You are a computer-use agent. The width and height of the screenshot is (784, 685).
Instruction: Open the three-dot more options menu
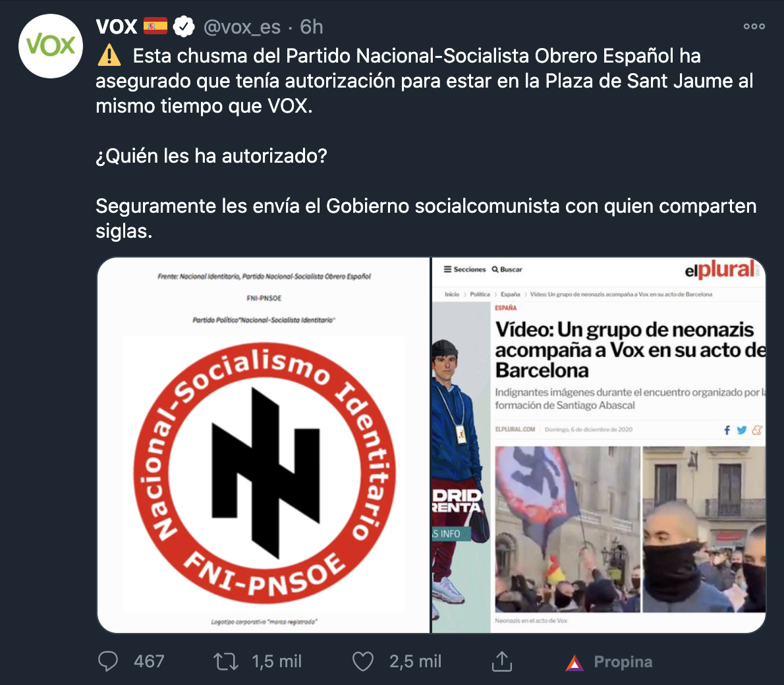754,26
